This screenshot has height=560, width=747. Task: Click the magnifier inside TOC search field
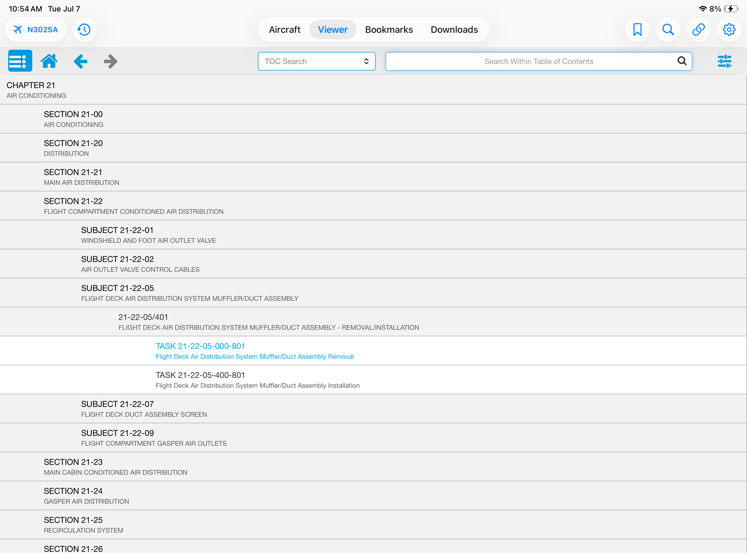point(682,61)
